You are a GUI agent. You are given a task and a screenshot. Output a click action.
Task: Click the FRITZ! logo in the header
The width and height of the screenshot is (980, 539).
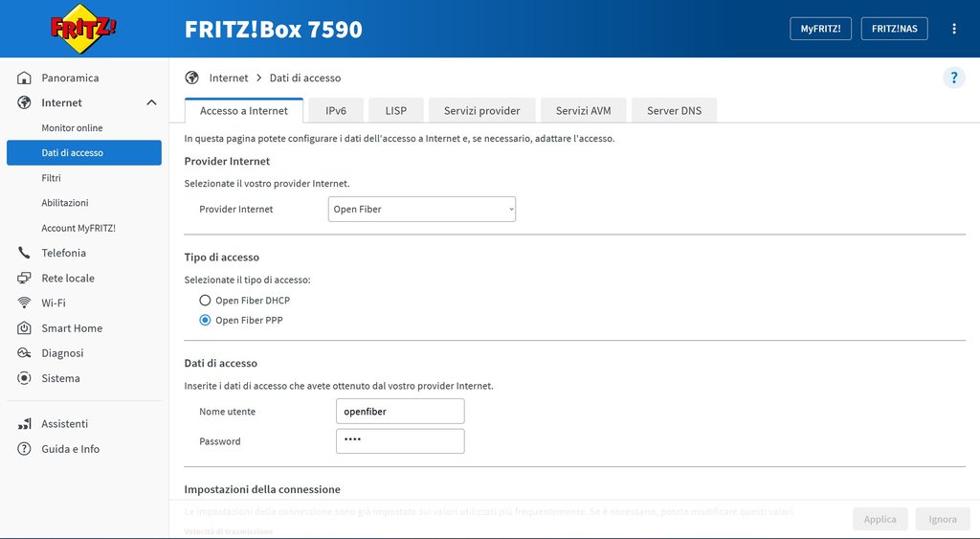(83, 29)
